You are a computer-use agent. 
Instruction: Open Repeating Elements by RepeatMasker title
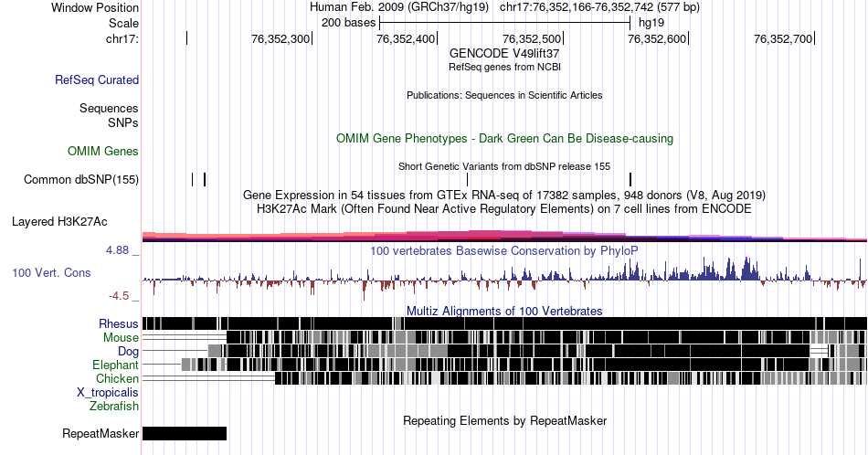point(504,420)
